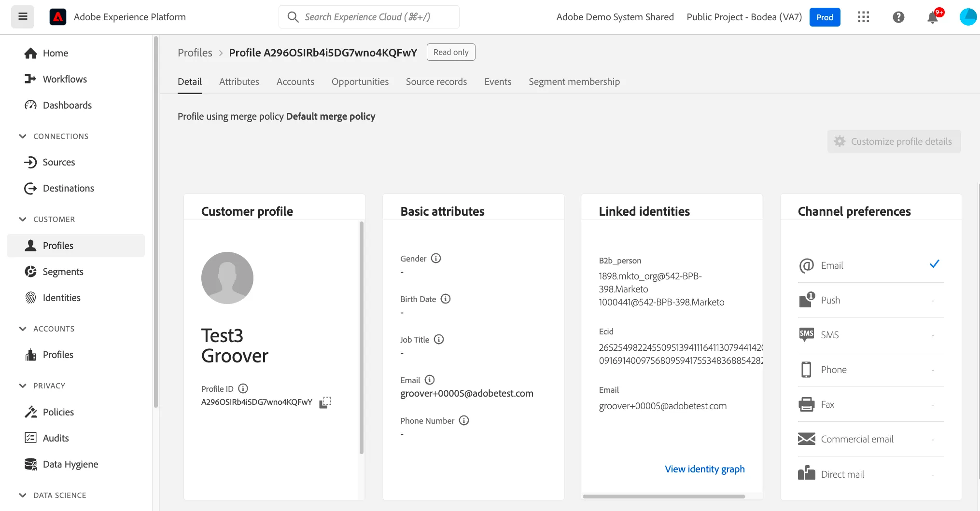Click the Email preference checkmark
Viewport: 980px width, 511px height.
934,264
